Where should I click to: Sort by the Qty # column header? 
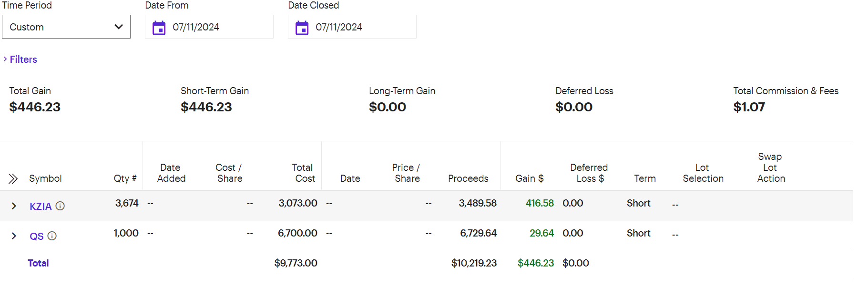[125, 178]
